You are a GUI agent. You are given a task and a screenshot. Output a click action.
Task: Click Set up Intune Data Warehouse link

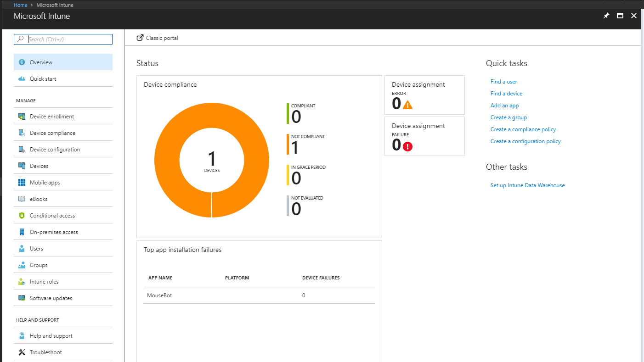point(527,185)
